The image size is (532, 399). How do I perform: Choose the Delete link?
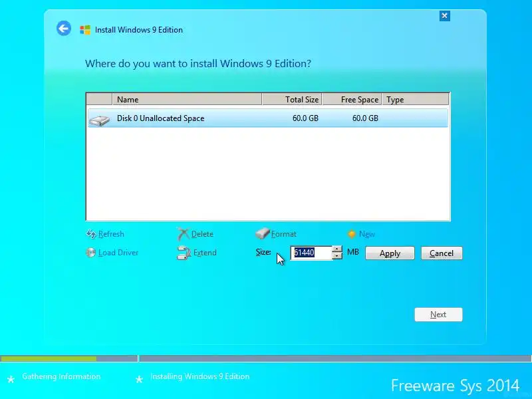click(x=202, y=234)
